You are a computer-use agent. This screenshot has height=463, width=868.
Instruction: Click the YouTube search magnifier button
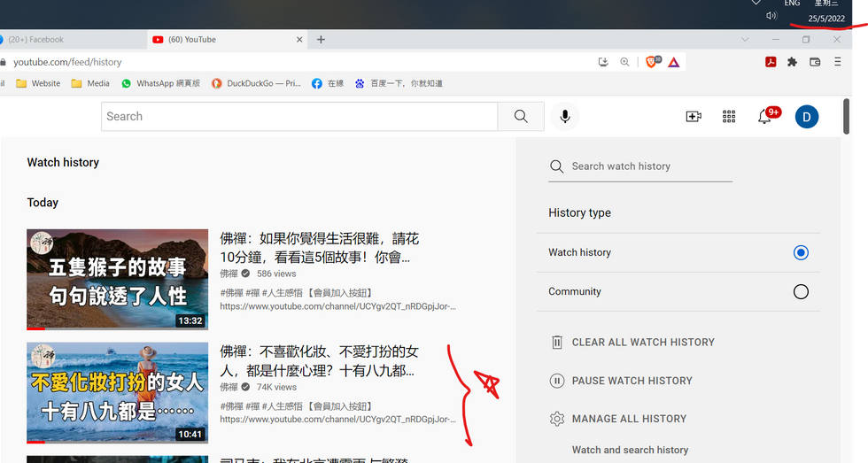pos(521,116)
